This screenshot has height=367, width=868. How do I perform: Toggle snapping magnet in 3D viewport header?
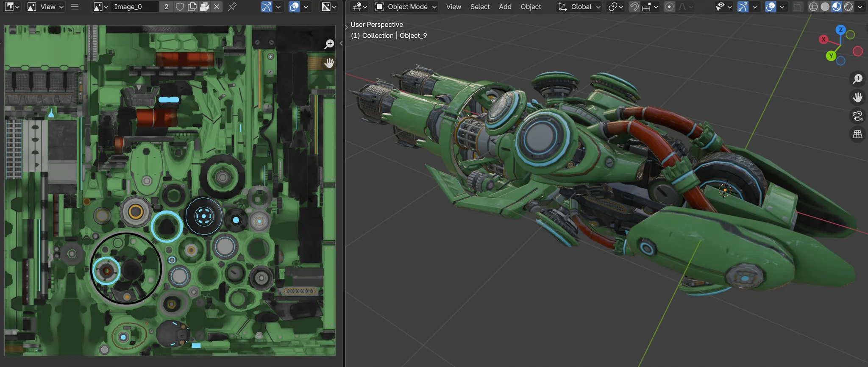pos(634,7)
